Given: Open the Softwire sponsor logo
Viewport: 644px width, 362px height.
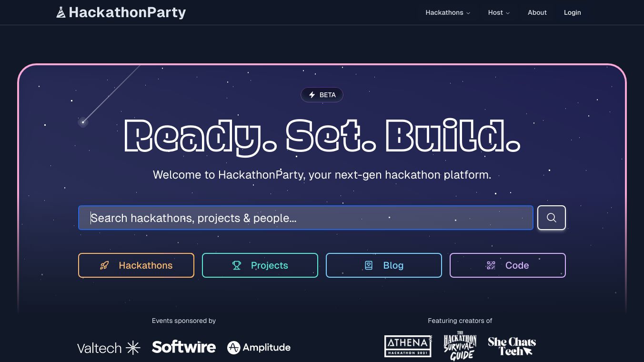Looking at the screenshot, I should coord(184,347).
